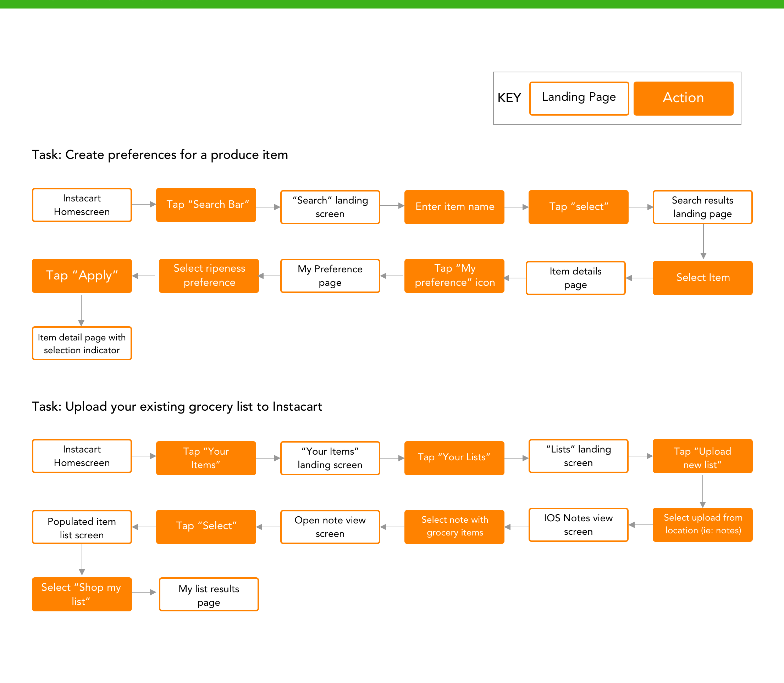
Task: Click the Tap "Search Bar" action box
Action: pos(206,205)
